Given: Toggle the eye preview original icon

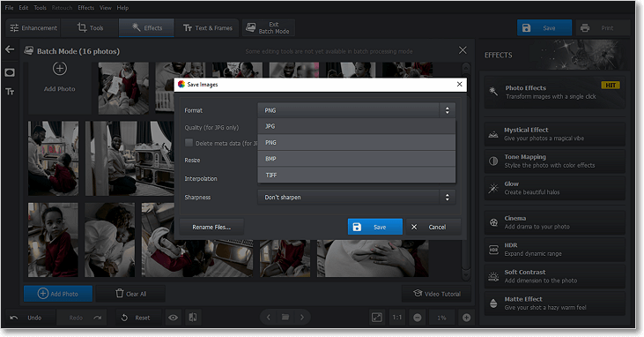Looking at the screenshot, I should pos(174,318).
